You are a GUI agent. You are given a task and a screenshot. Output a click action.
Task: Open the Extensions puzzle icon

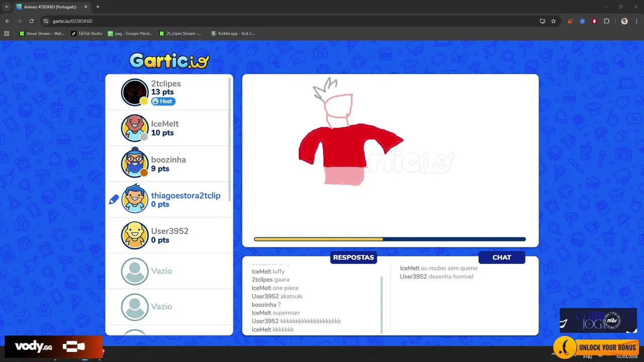point(606,21)
